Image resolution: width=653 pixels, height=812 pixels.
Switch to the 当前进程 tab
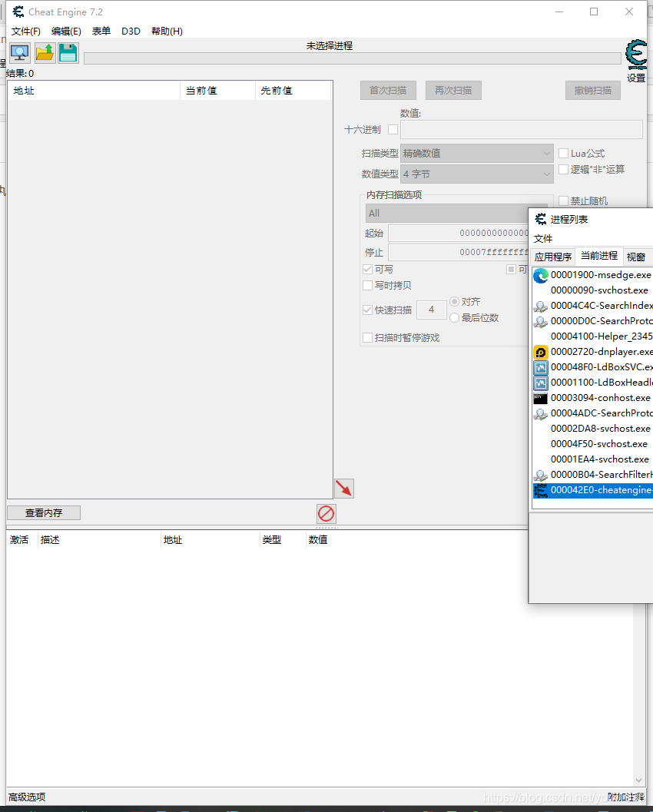click(x=599, y=255)
